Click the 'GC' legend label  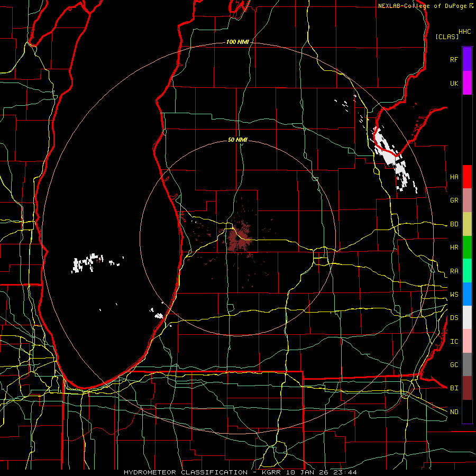[x=454, y=364]
